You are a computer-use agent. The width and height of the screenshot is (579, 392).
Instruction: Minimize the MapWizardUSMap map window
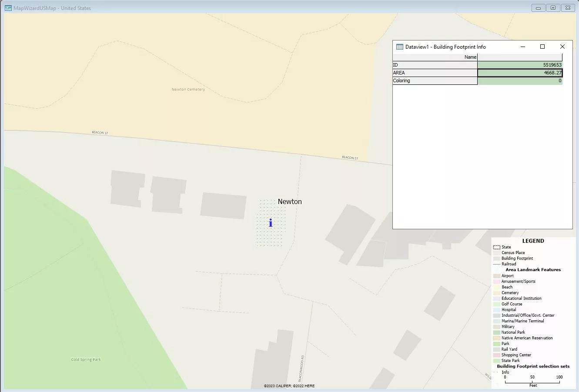(x=538, y=8)
